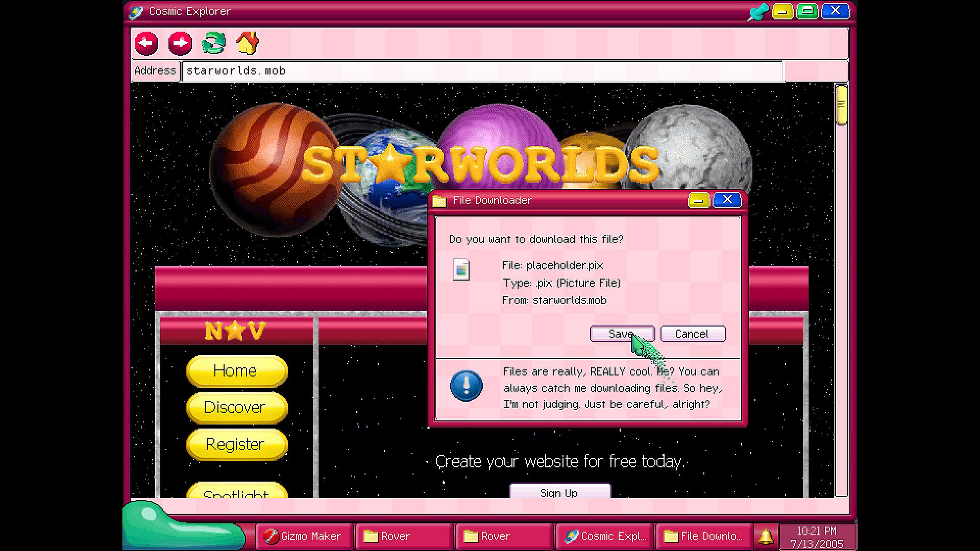Save the placeholder.pix download

[622, 334]
